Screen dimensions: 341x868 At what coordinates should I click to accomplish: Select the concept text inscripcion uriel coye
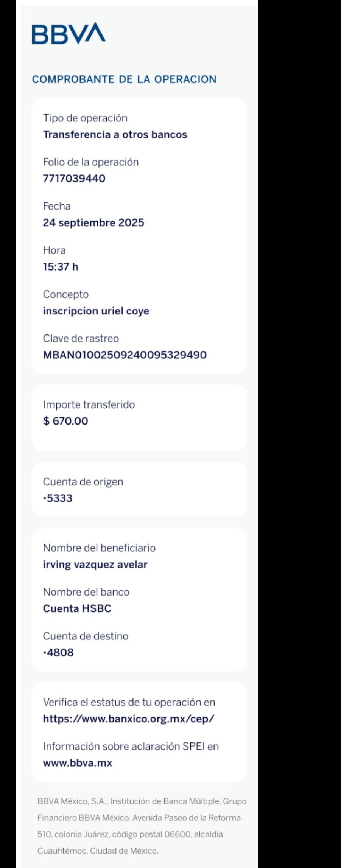(96, 311)
